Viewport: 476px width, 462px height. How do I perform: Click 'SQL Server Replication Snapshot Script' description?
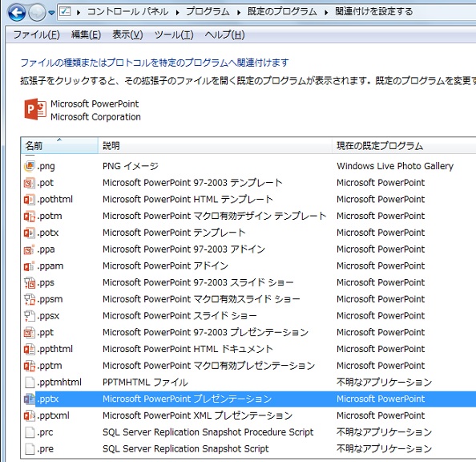click(x=185, y=449)
